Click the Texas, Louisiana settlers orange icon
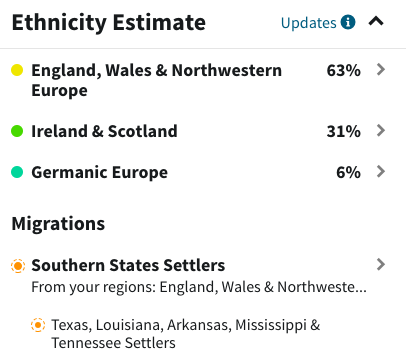The height and width of the screenshot is (361, 407). (x=38, y=325)
